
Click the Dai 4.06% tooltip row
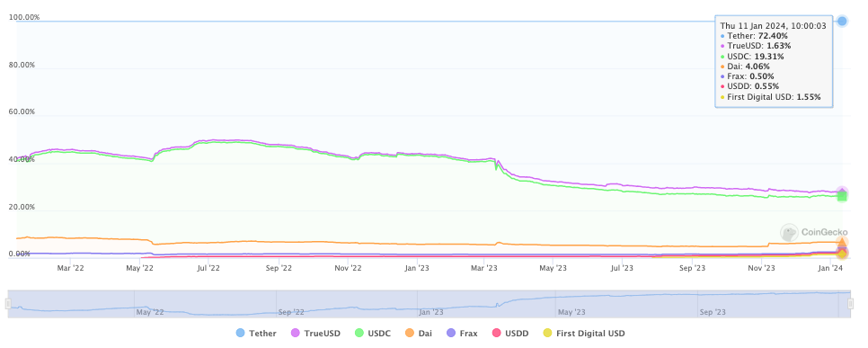point(745,67)
